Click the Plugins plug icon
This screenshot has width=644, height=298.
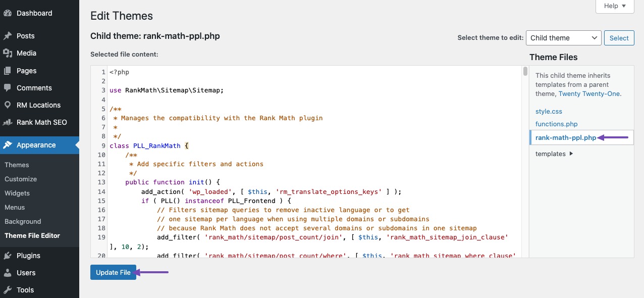(8, 256)
